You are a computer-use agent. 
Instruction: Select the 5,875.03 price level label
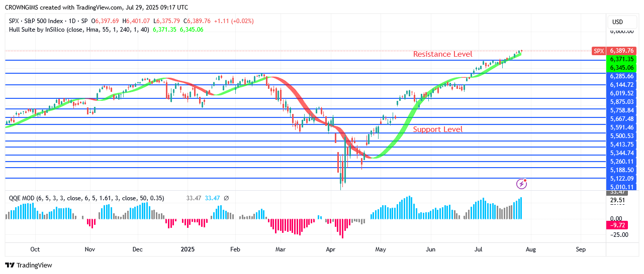pyautogui.click(x=622, y=102)
